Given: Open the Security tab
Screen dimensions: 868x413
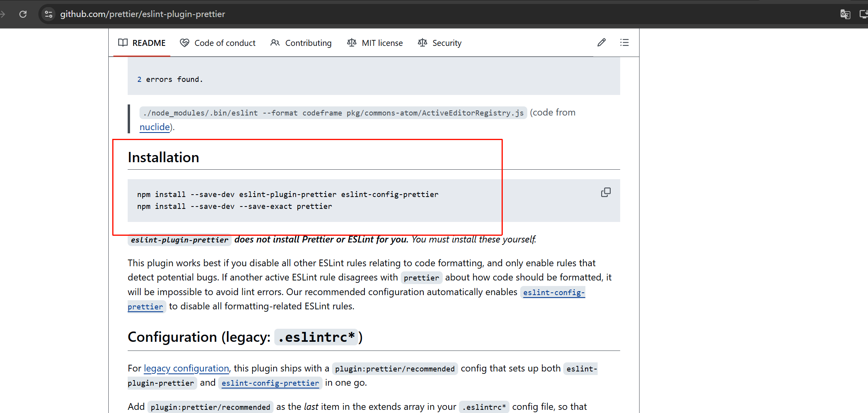Looking at the screenshot, I should (440, 43).
